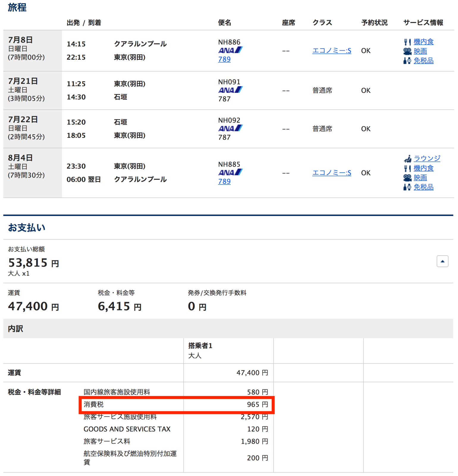This screenshot has height=476, width=458.
Task: Click the highlighted 消費税 965 円 row
Action: tap(177, 405)
